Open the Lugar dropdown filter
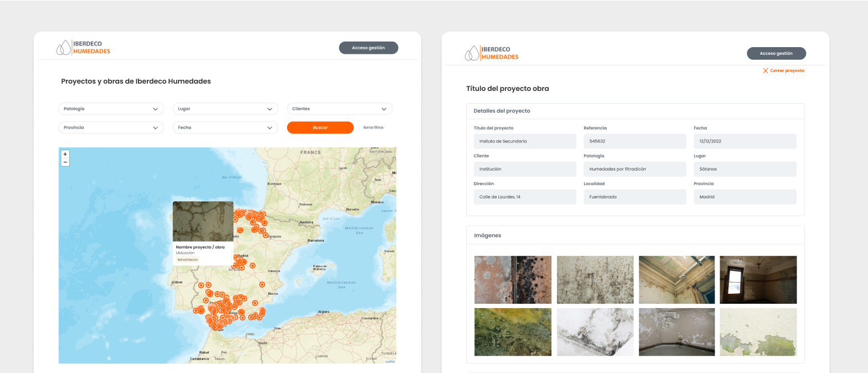The image size is (868, 373). (x=225, y=109)
